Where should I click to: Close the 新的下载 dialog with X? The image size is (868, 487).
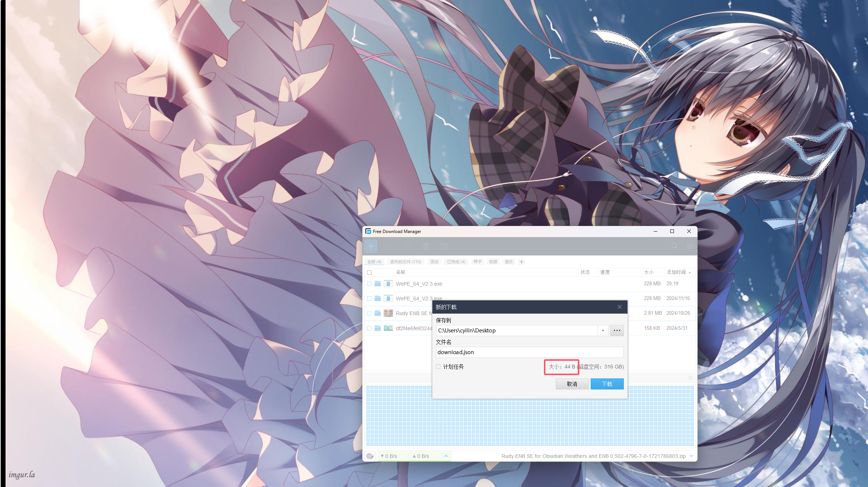pyautogui.click(x=619, y=307)
